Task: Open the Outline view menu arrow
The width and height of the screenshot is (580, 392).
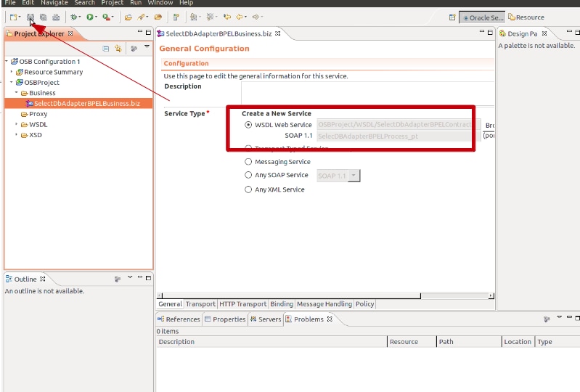Action: tap(130, 277)
